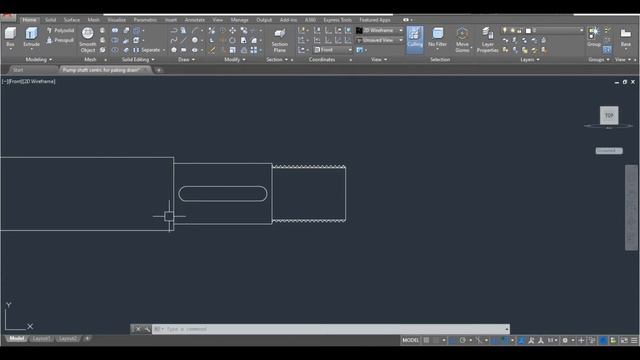Click the navigation bar on the right
The height and width of the screenshot is (360, 640).
pyautogui.click(x=631, y=207)
